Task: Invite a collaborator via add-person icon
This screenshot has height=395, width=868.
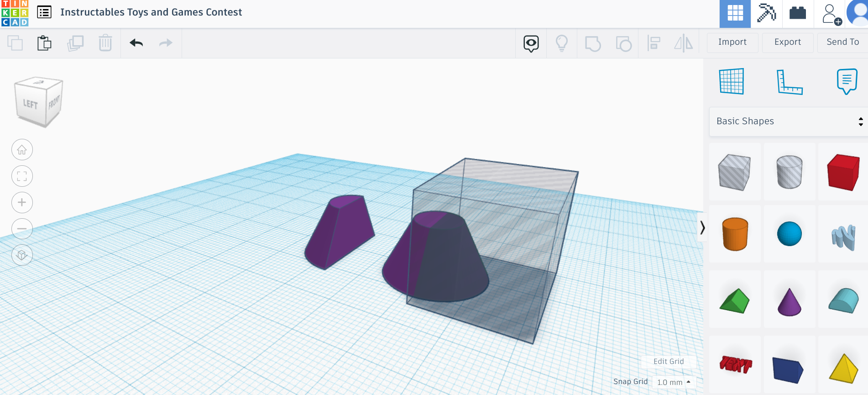Action: click(x=831, y=14)
